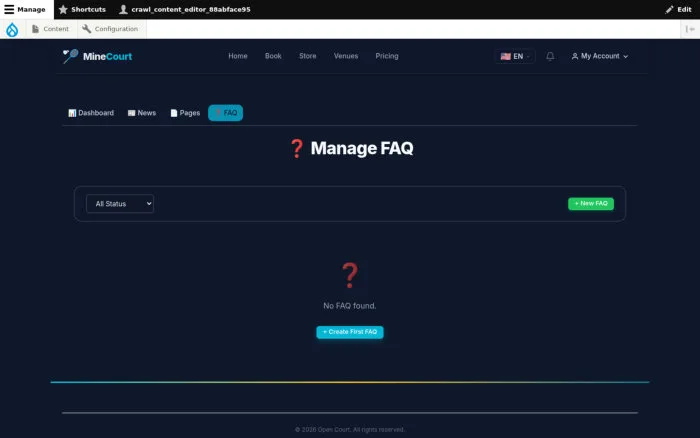Click the footer copyright text
Screen dimensions: 700x438
[x=350, y=430]
